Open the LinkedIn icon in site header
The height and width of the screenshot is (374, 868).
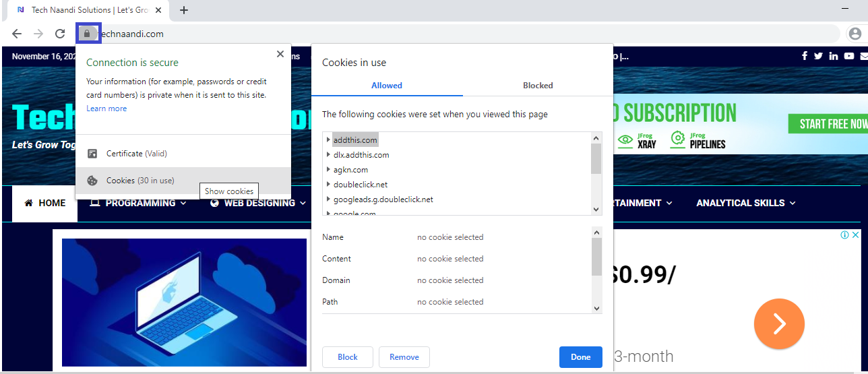tap(834, 56)
